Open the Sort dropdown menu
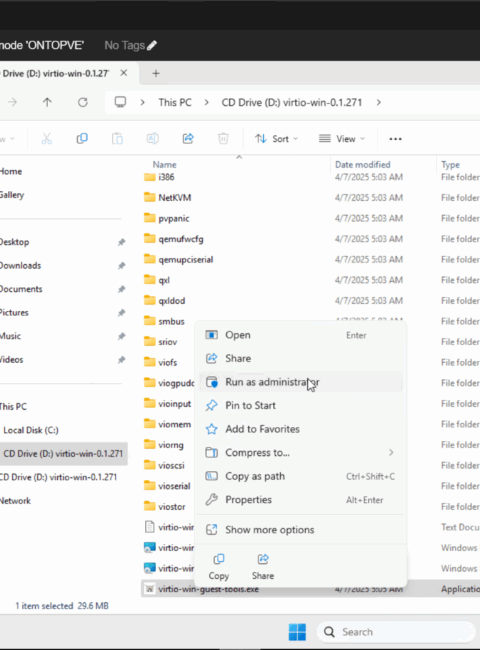 pos(276,139)
